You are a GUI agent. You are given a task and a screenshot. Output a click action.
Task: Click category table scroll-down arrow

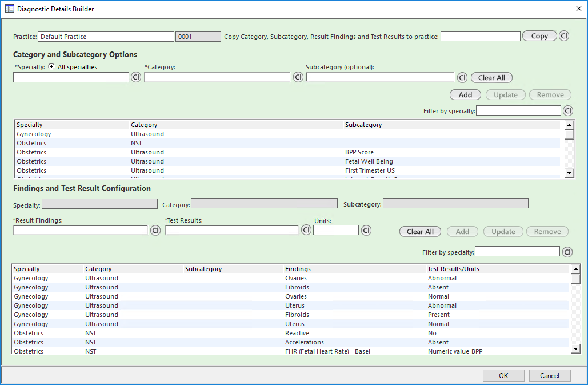tap(569, 173)
